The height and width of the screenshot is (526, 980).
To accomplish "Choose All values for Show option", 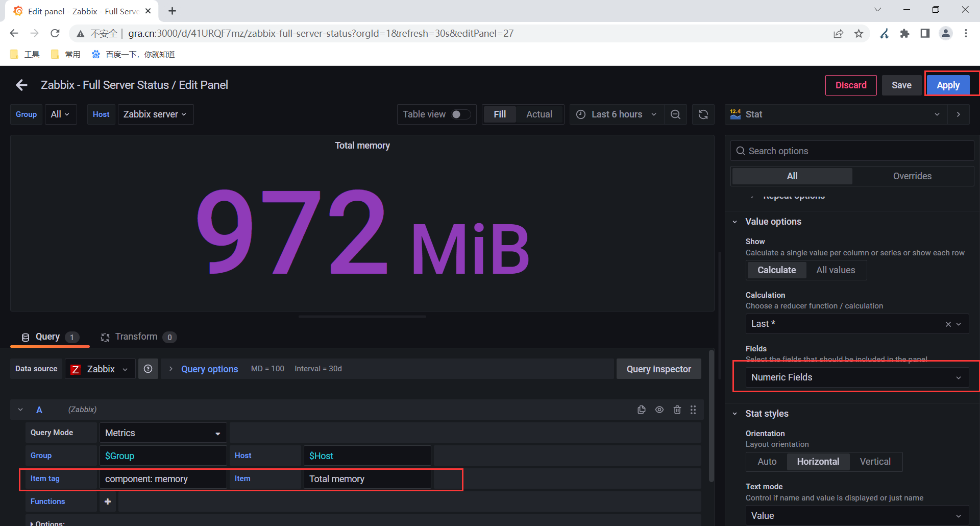I will click(x=836, y=270).
